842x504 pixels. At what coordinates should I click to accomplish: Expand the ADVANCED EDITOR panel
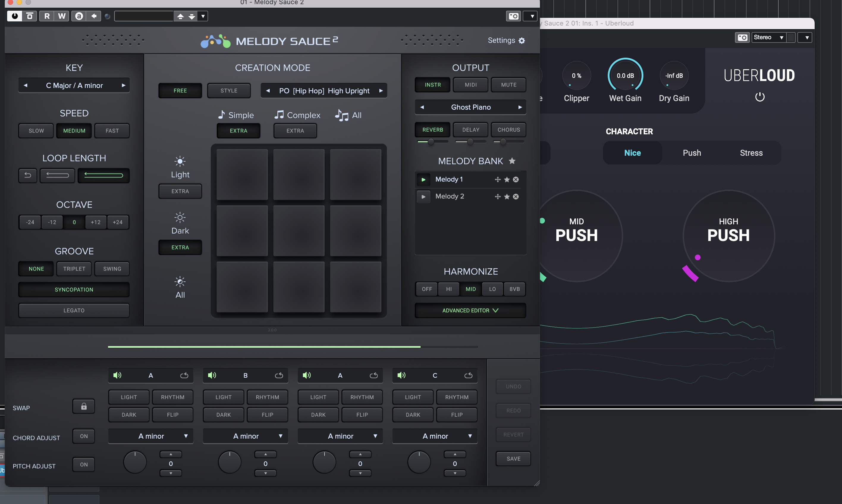471,311
